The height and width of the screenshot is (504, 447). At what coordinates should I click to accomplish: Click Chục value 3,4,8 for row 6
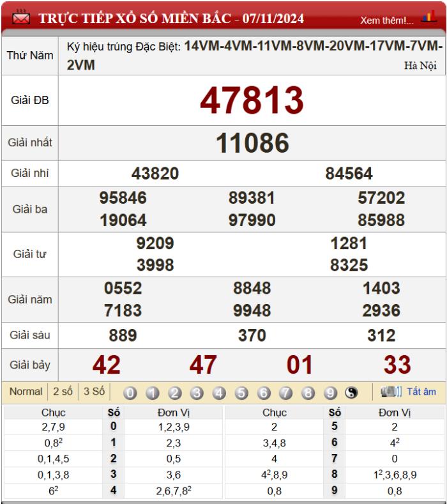click(274, 443)
